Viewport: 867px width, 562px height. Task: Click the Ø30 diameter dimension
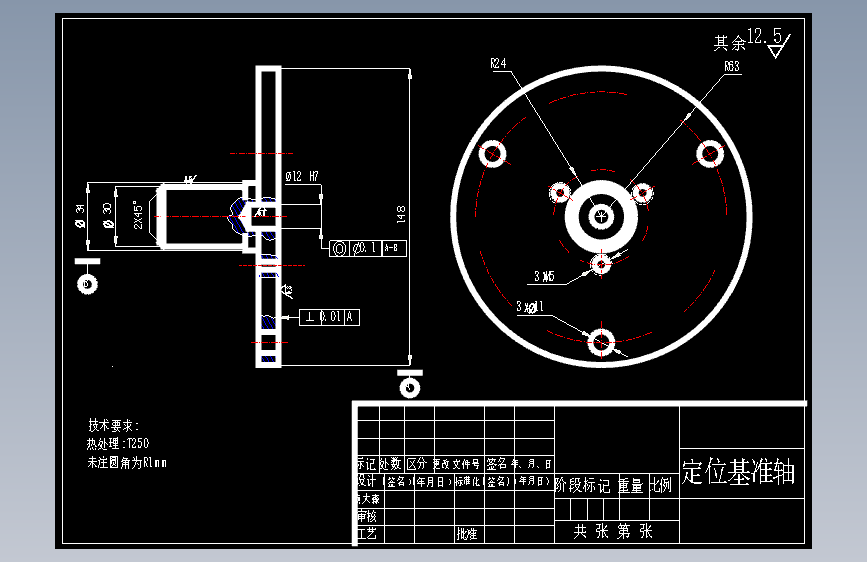[x=108, y=215]
